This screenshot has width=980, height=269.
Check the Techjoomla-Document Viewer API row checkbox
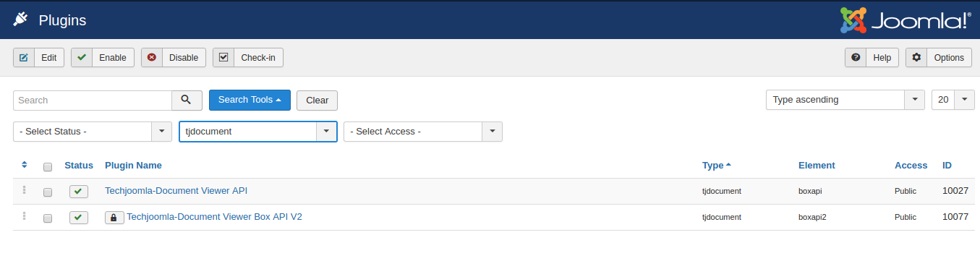[48, 192]
